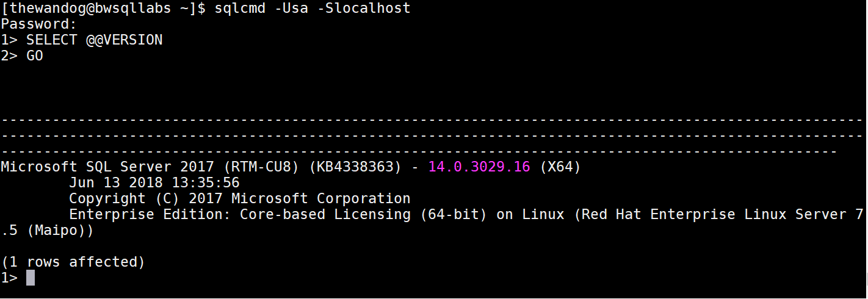This screenshot has height=299, width=868.
Task: Click the SELECT keyword
Action: [51, 40]
